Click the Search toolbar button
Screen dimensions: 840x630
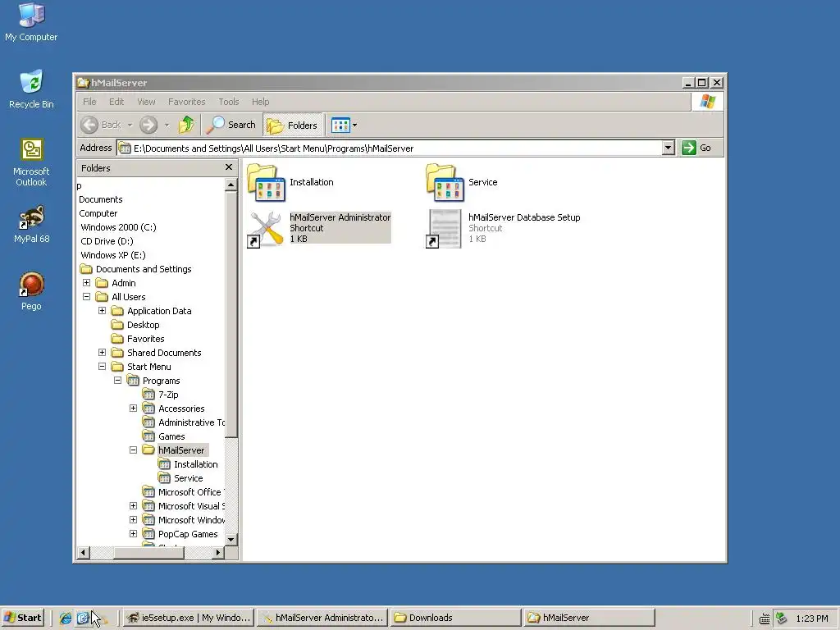[x=231, y=125]
